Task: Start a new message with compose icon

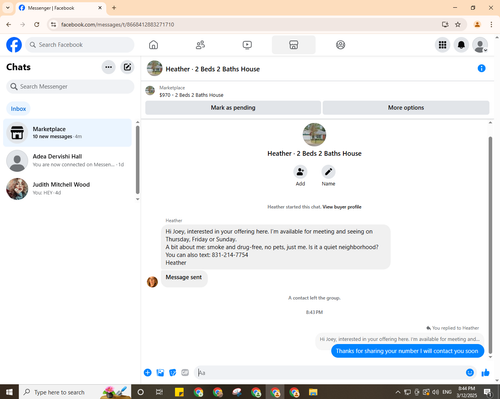Action: (127, 67)
